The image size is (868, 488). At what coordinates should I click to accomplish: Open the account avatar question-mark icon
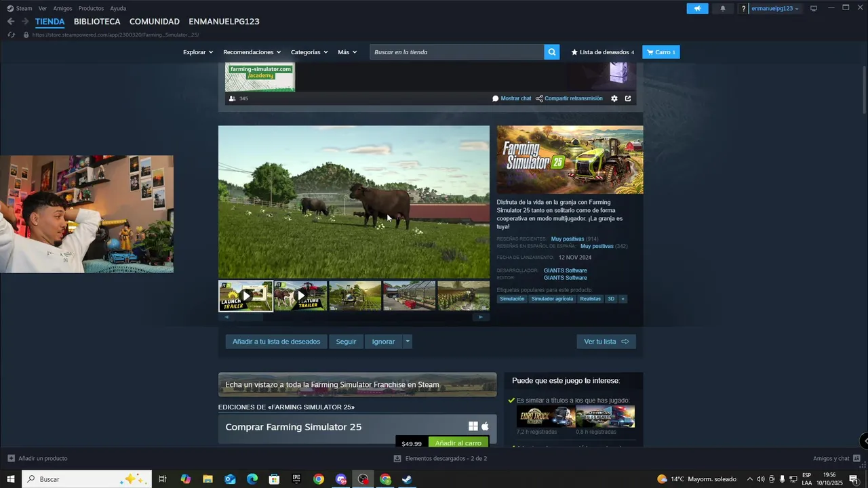point(743,9)
